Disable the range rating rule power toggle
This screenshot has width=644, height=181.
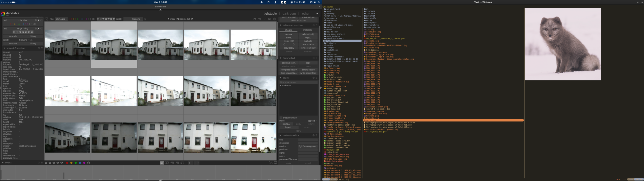[41, 28]
